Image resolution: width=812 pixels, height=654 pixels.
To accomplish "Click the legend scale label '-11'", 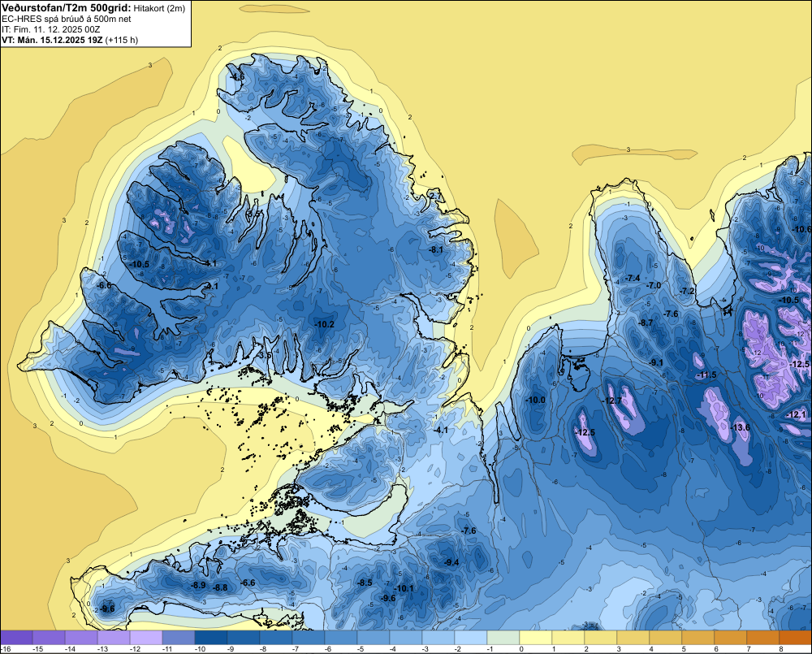I will pos(167,649).
